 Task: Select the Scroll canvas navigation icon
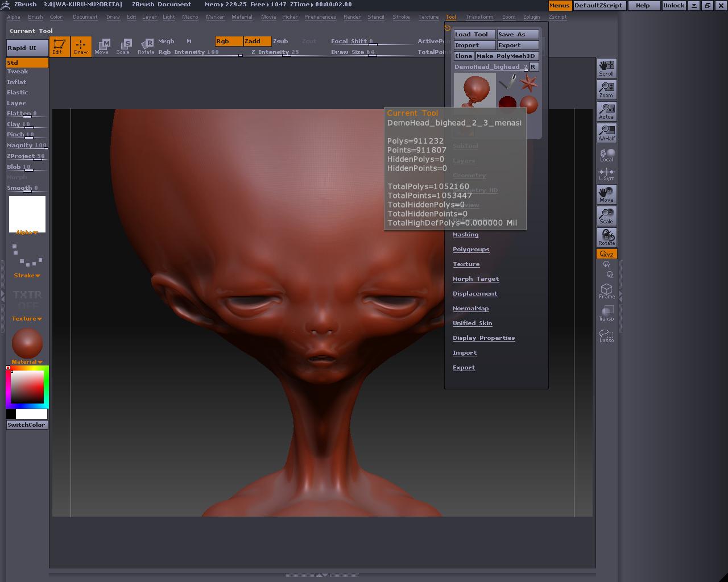(x=606, y=68)
